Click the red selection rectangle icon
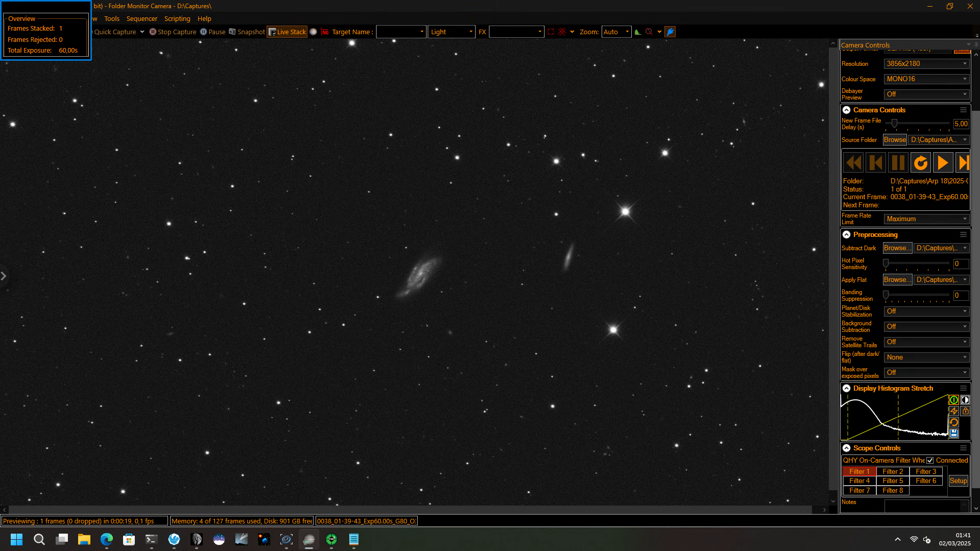The height and width of the screenshot is (551, 980). (551, 32)
